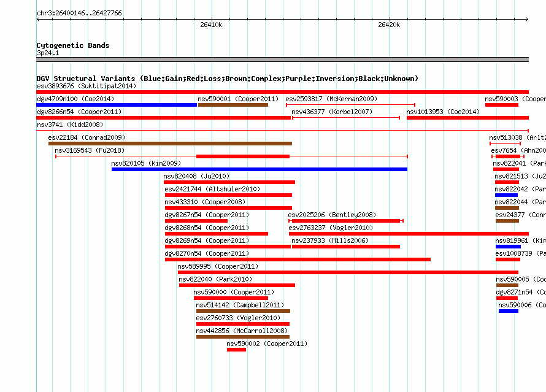
Task: Select the nsv822040 (Park2010) variant
Action: click(237, 285)
